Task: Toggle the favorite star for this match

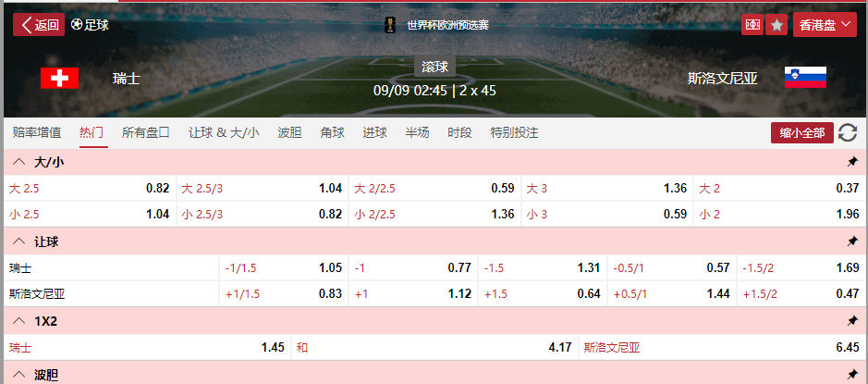Action: point(777,25)
